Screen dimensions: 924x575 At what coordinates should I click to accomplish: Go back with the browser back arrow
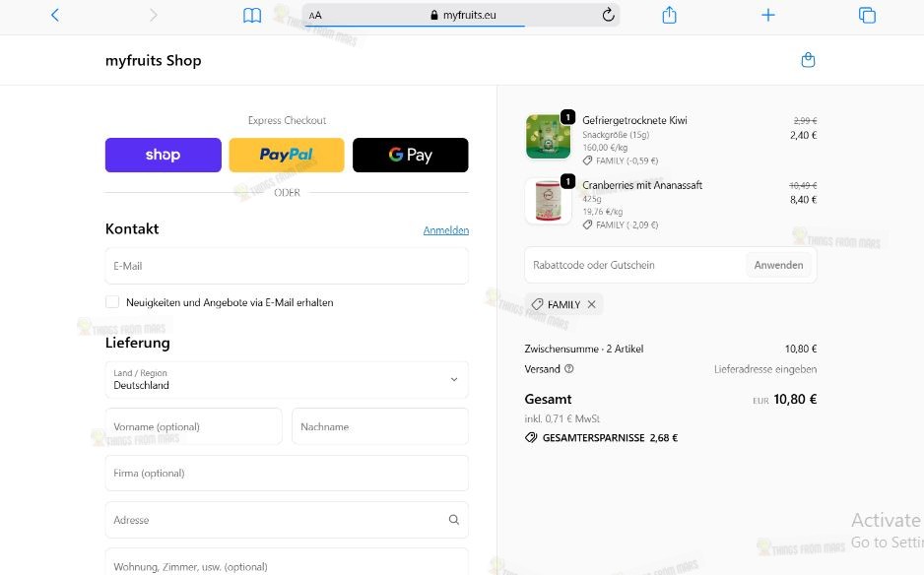(x=55, y=15)
